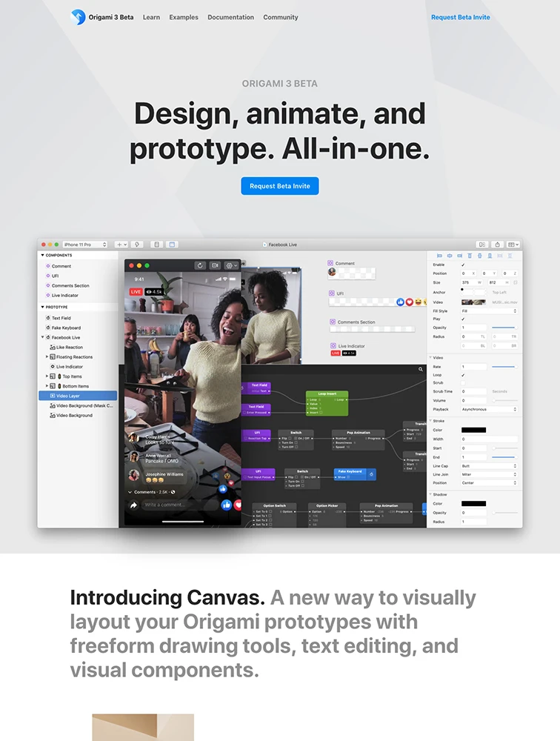The image size is (560, 741).
Task: Click the align left edges icon
Action: point(439,256)
